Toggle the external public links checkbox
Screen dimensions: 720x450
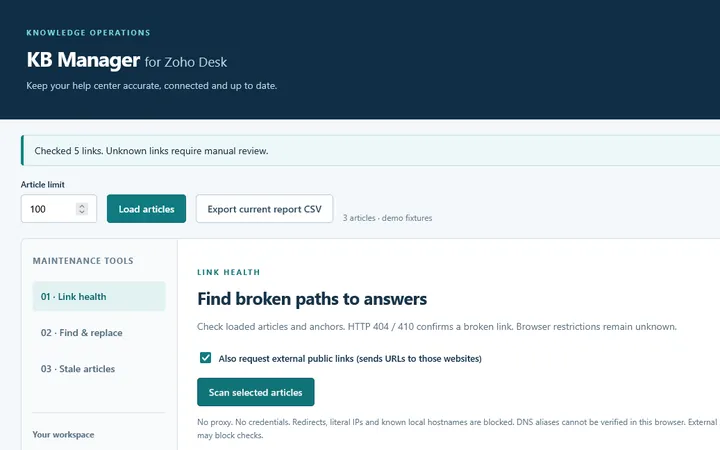205,358
